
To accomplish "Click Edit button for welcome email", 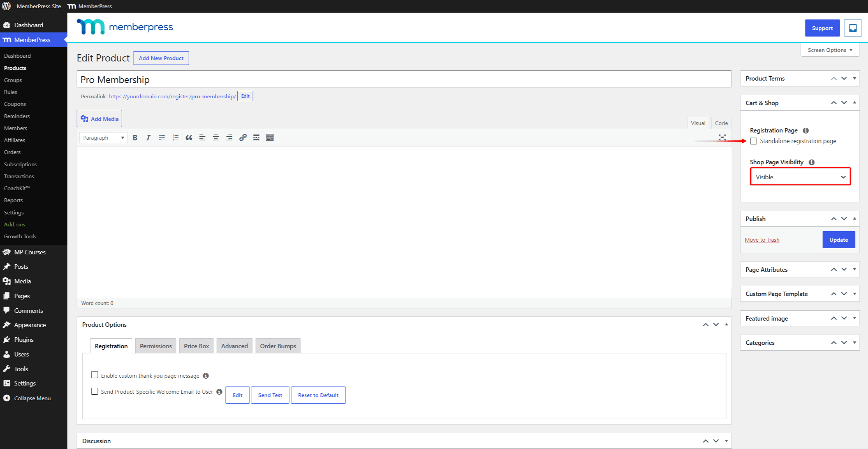I will pos(237,395).
